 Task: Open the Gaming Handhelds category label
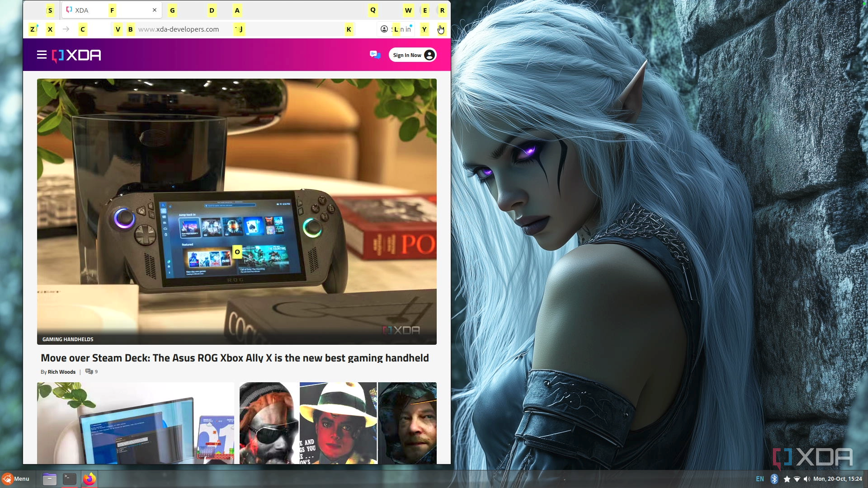click(x=68, y=339)
